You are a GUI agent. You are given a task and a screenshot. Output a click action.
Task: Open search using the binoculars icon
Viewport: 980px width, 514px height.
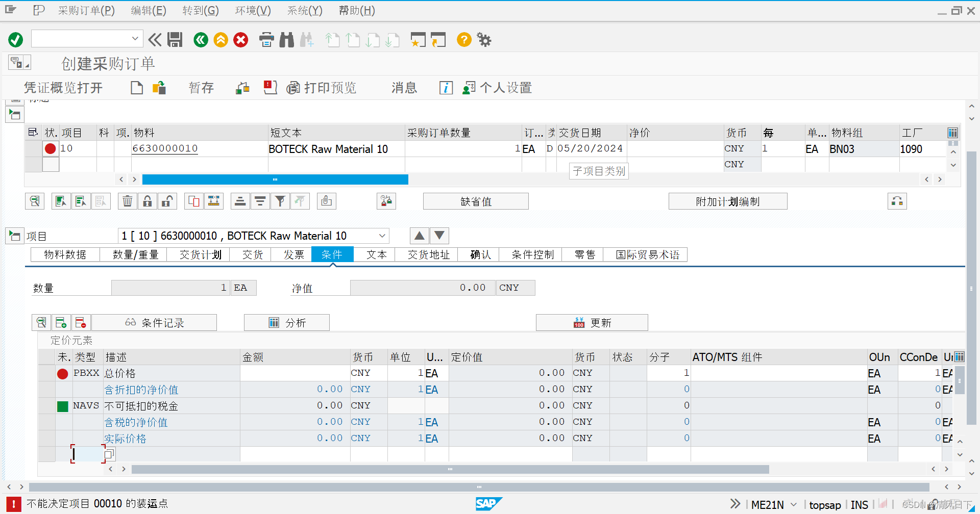click(x=286, y=40)
